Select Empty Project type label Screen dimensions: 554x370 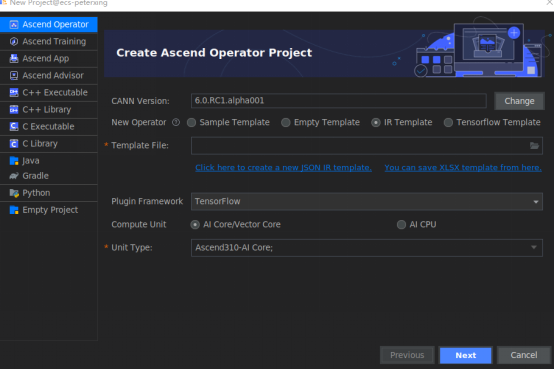coord(50,210)
